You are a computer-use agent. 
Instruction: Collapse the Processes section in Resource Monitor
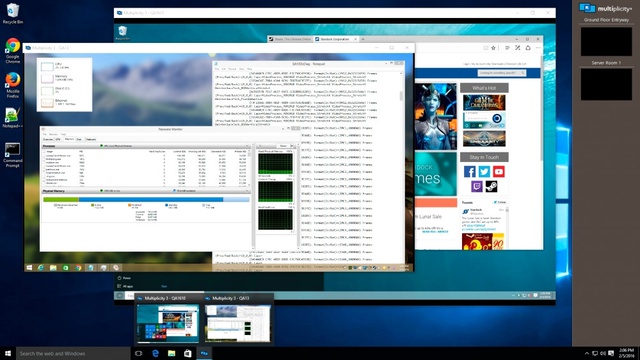click(247, 146)
